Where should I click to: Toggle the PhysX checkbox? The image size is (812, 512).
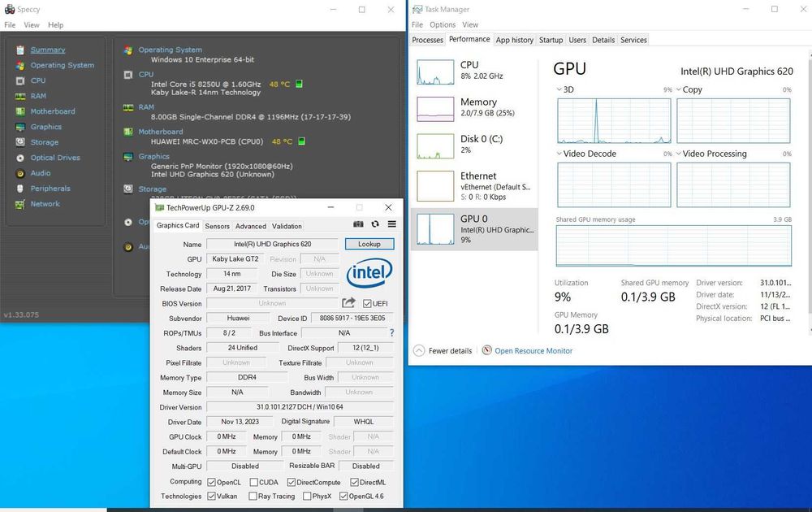click(x=307, y=497)
